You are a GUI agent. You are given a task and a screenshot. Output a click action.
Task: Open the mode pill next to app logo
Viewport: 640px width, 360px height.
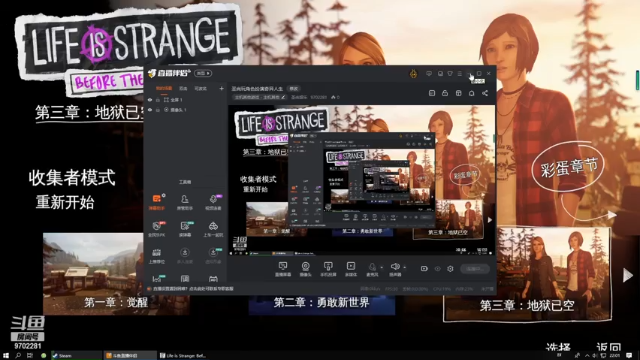point(203,73)
